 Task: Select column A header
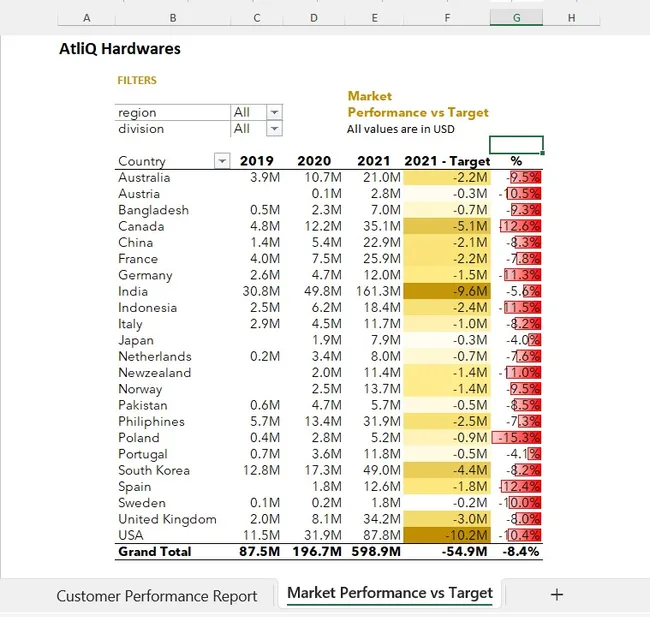[x=86, y=18]
